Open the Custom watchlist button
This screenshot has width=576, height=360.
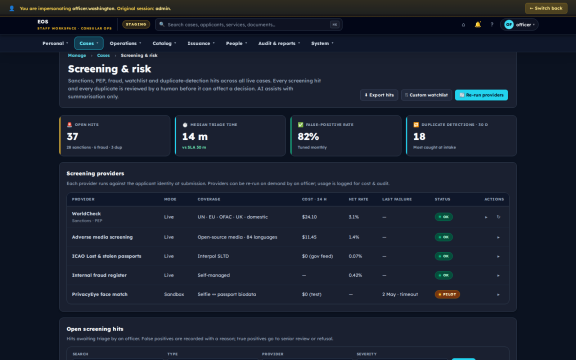[x=426, y=95]
